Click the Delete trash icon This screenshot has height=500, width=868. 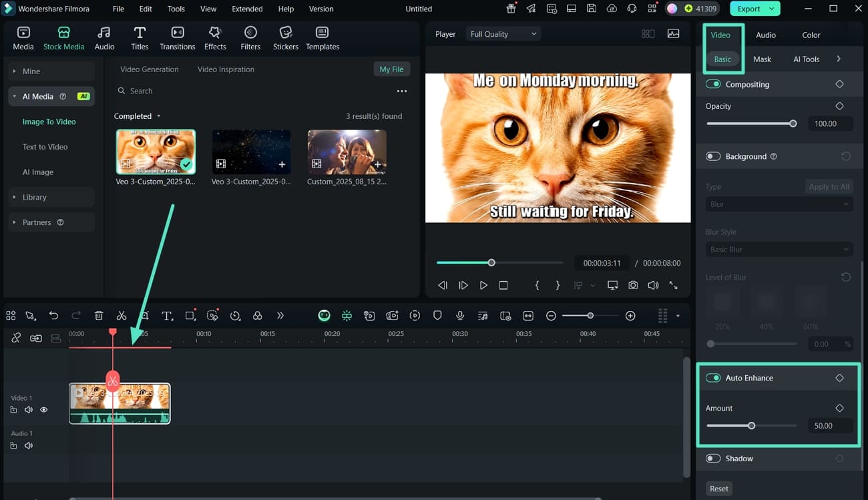tap(99, 316)
